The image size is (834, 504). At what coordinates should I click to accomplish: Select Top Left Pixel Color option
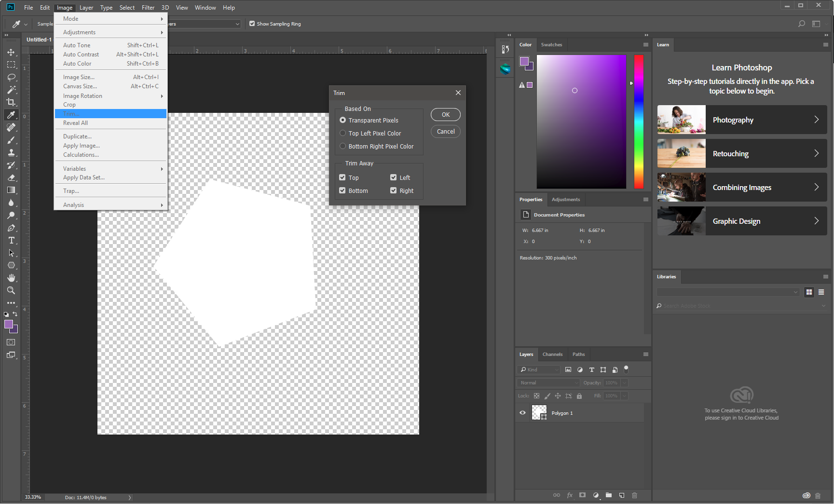pos(342,133)
